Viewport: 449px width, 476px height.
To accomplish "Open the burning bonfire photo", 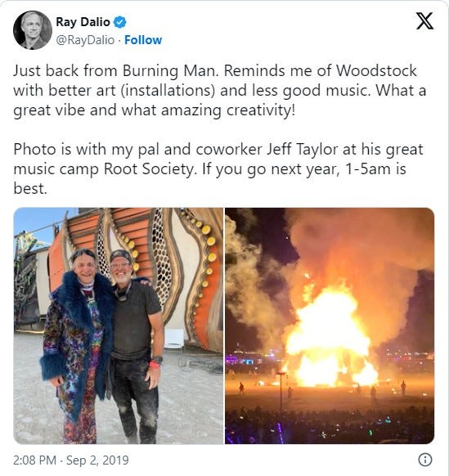I will (x=330, y=326).
